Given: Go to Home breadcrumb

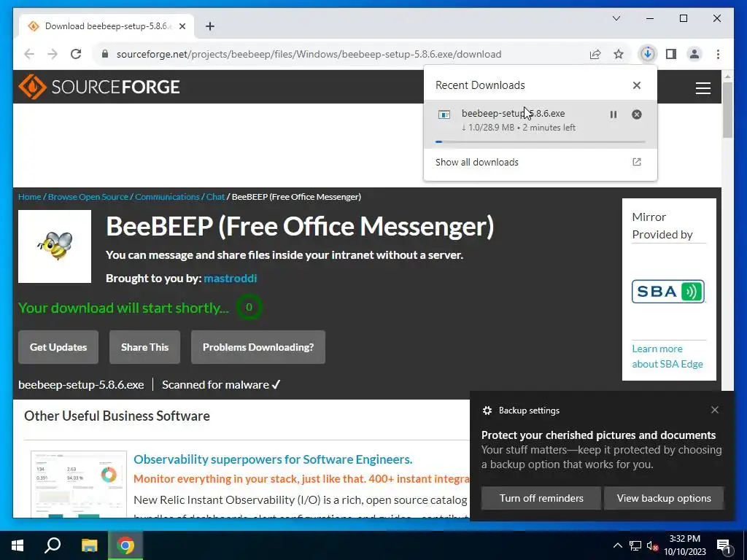Looking at the screenshot, I should tap(29, 197).
